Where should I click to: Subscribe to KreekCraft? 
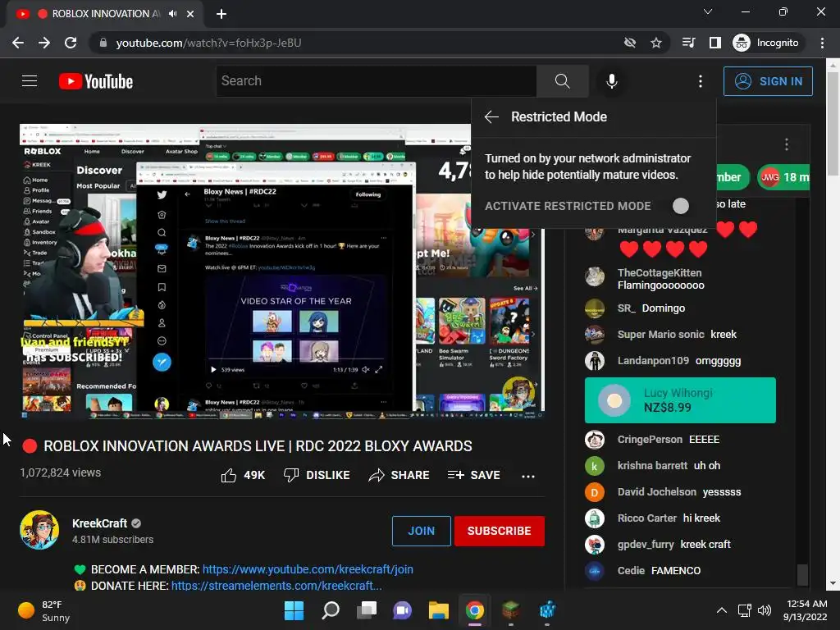pos(500,531)
